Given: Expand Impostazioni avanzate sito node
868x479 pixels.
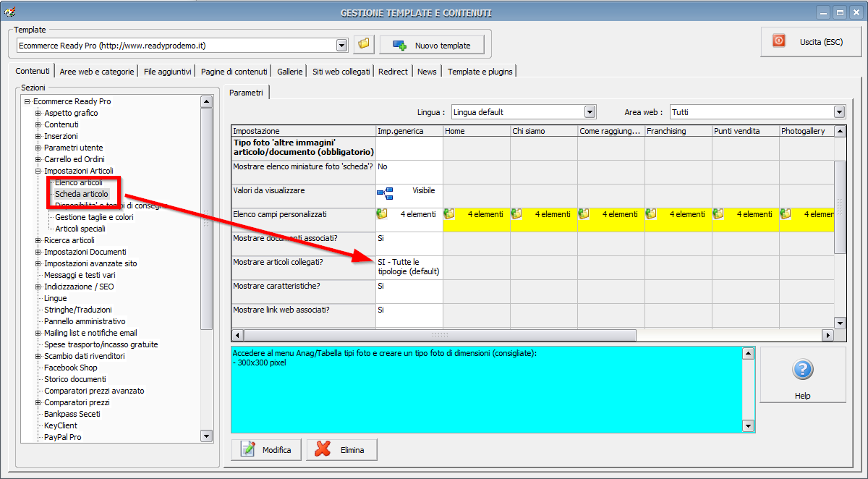Looking at the screenshot, I should coord(38,263).
